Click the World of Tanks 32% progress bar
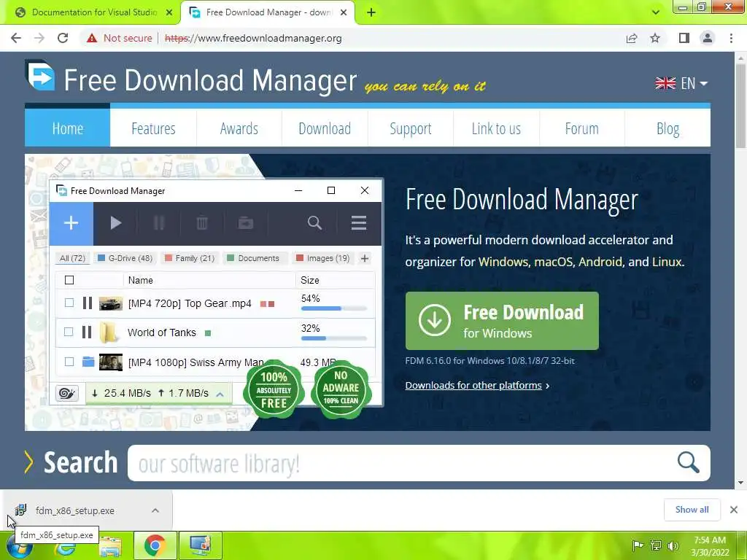Image resolution: width=747 pixels, height=560 pixels. coord(334,338)
